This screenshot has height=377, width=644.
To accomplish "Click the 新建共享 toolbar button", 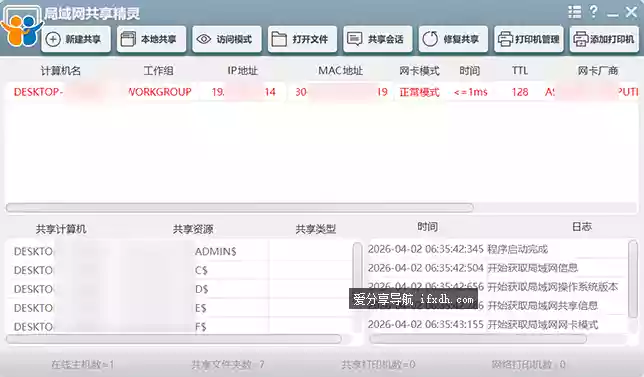I will click(x=76, y=39).
